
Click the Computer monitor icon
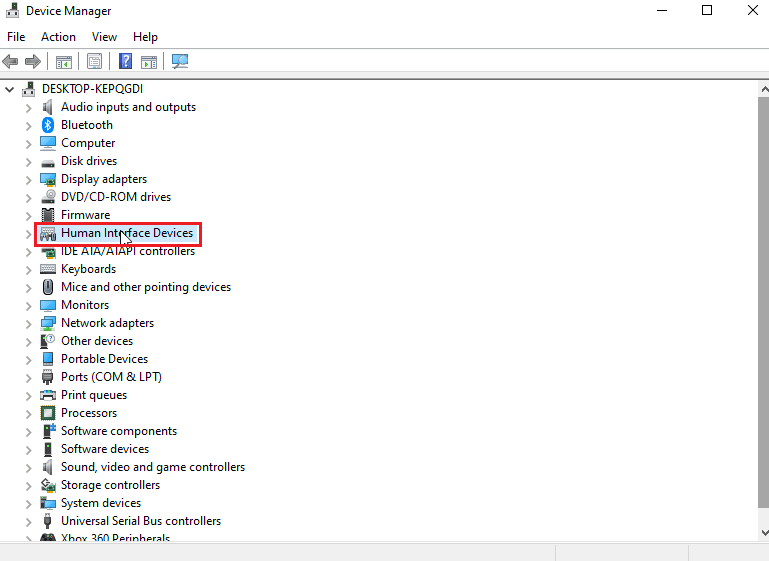pos(48,143)
